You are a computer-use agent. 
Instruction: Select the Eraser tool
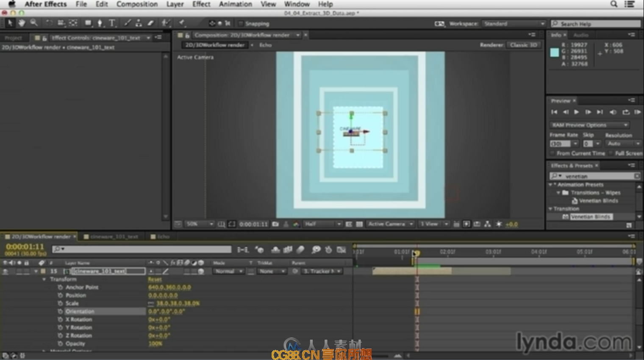pos(150,23)
